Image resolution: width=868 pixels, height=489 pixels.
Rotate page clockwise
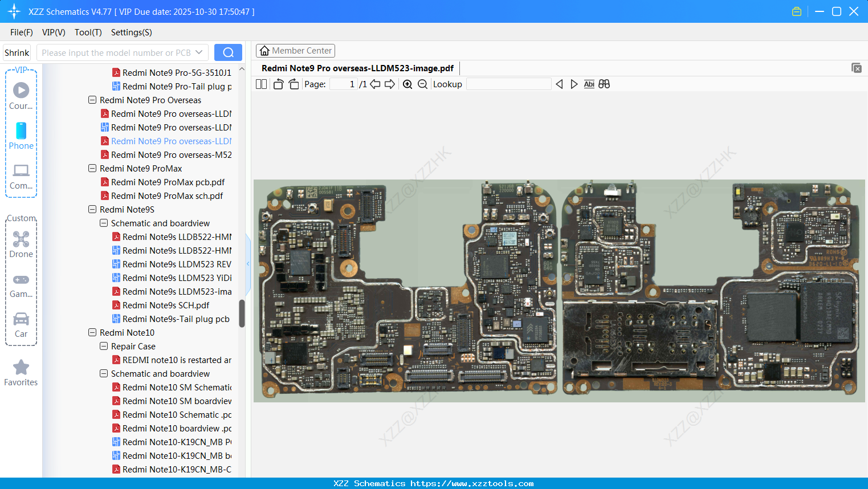(x=294, y=84)
